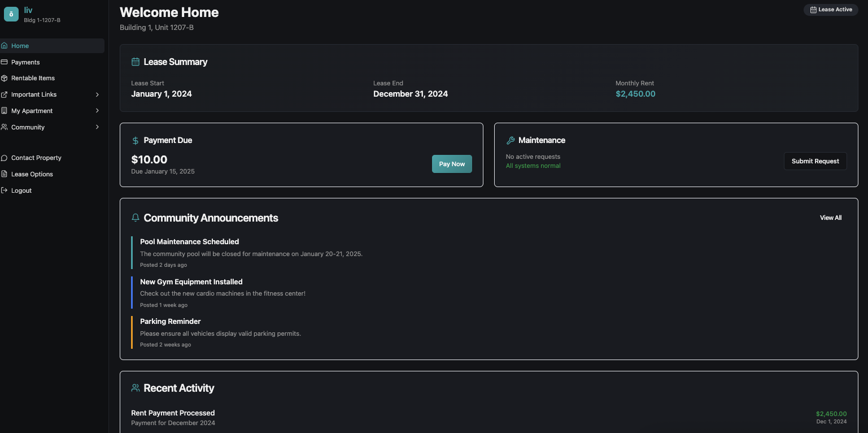The height and width of the screenshot is (433, 868).
Task: Open Rentable Items page
Action: (52, 78)
